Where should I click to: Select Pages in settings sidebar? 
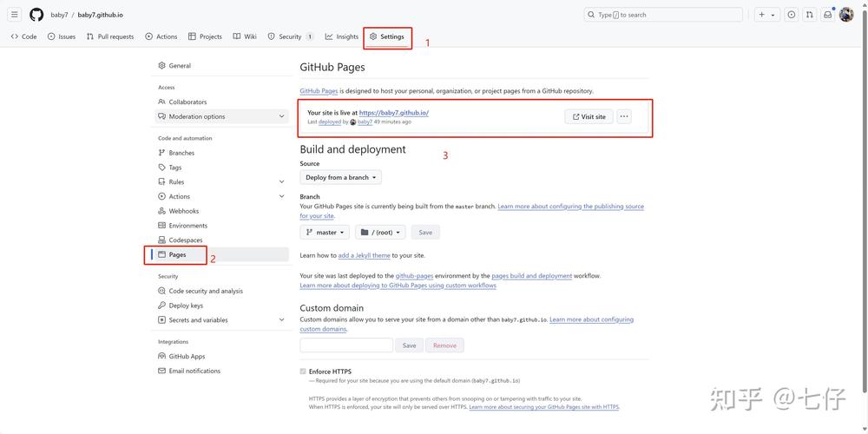coord(221,254)
